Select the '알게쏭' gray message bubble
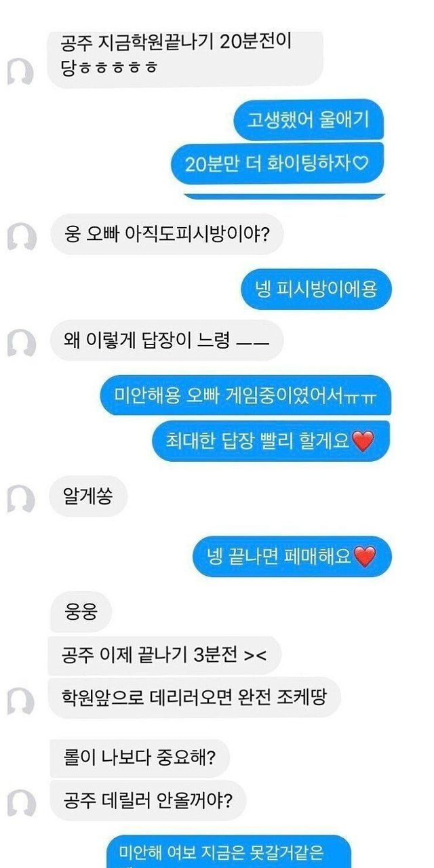434x868 pixels. (x=88, y=496)
